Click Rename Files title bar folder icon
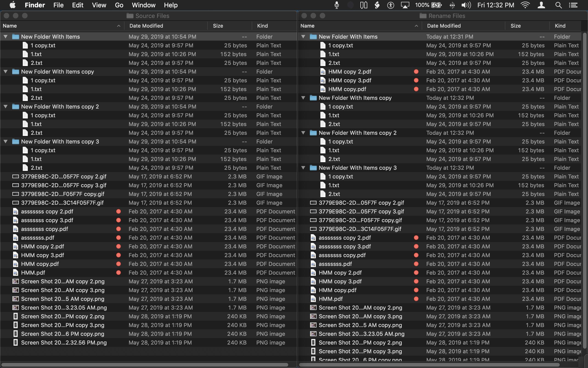The image size is (588, 368). pos(423,16)
